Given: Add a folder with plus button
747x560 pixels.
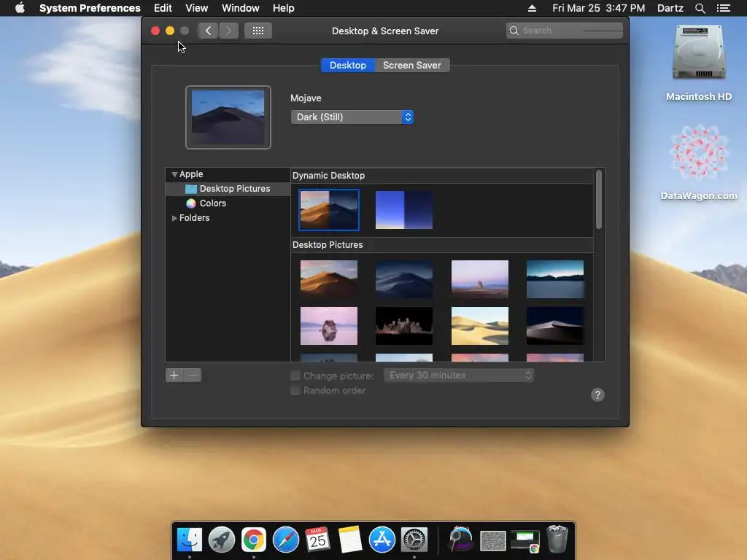Looking at the screenshot, I should (x=174, y=376).
